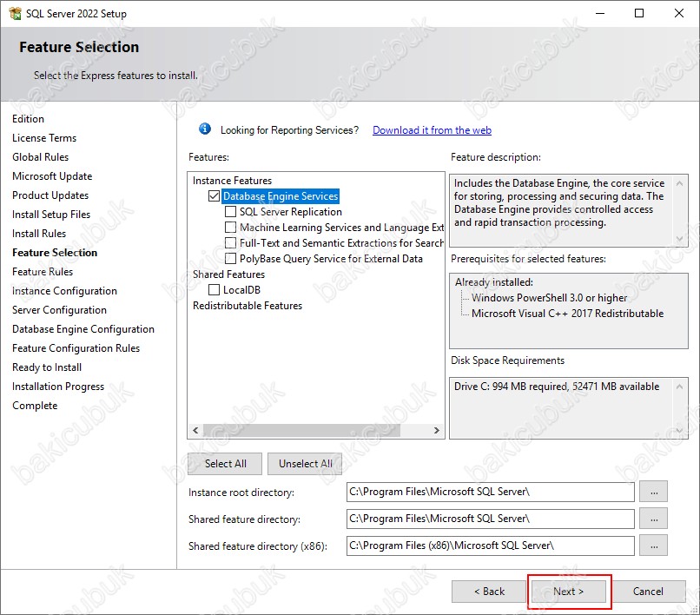Click the Unselect All button
The height and width of the screenshot is (615, 700).
(305, 464)
